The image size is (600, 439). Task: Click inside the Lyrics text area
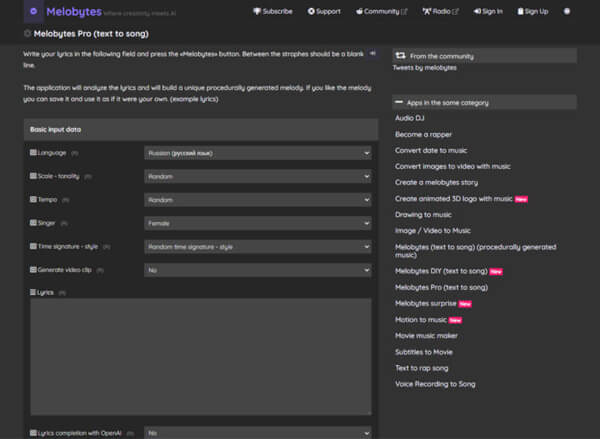point(200,355)
